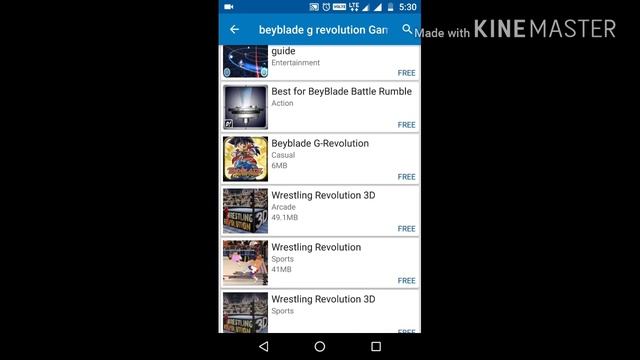The image size is (640, 360).
Task: Tap FREE for Best for BeyBlade Battle Rumble
Action: click(406, 125)
